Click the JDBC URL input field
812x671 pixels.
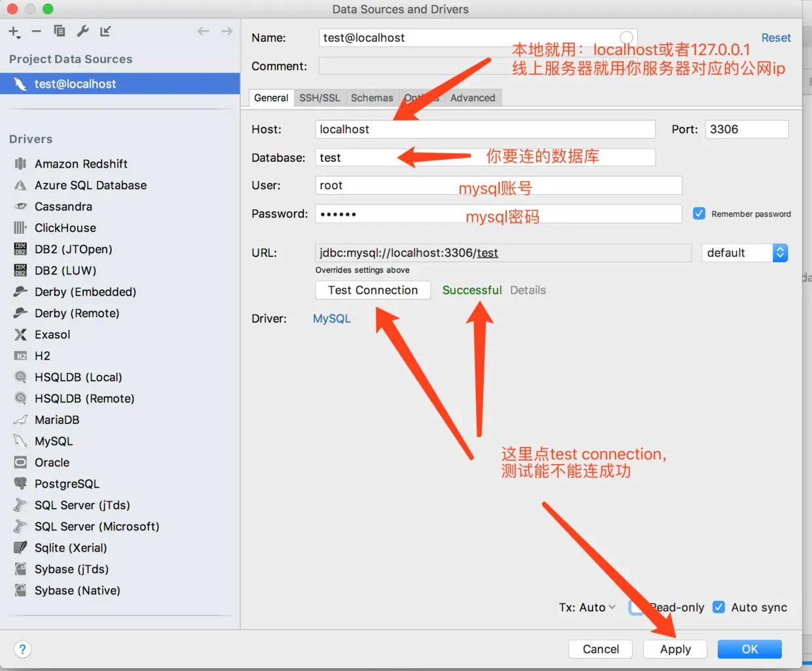[x=504, y=253]
